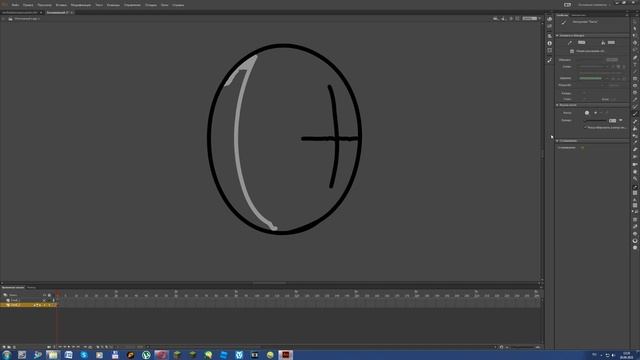The image size is (640, 360).
Task: Open the Окно menu
Action: click(x=164, y=5)
